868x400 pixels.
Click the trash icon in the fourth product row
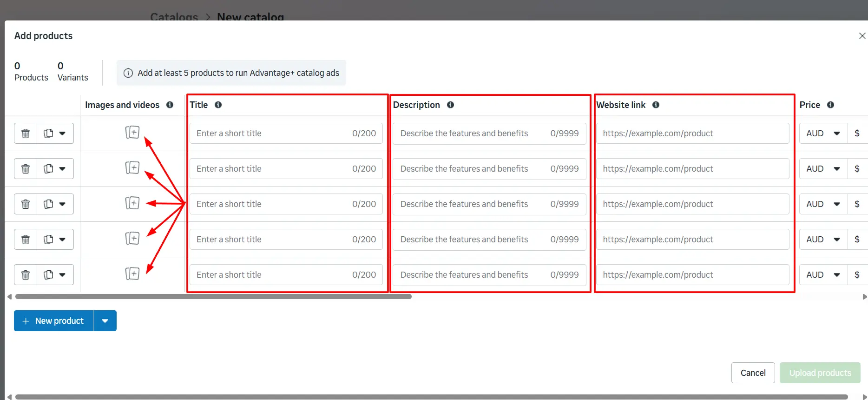click(x=26, y=240)
